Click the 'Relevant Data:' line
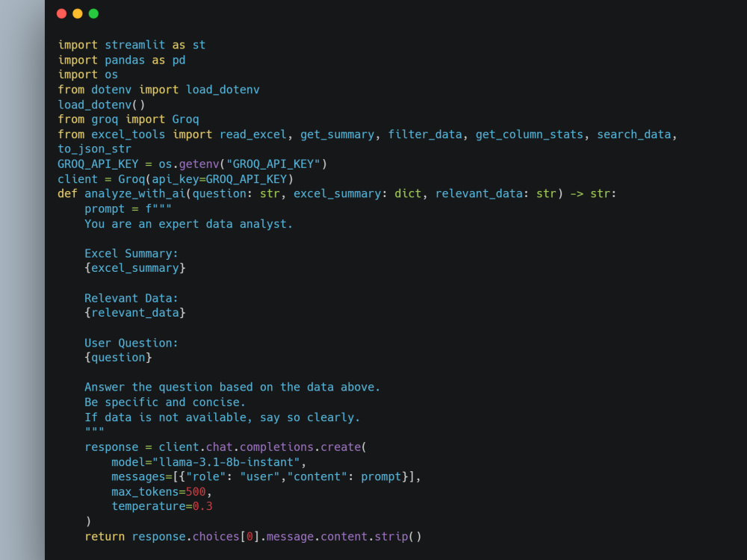Image resolution: width=747 pixels, height=560 pixels. [131, 298]
